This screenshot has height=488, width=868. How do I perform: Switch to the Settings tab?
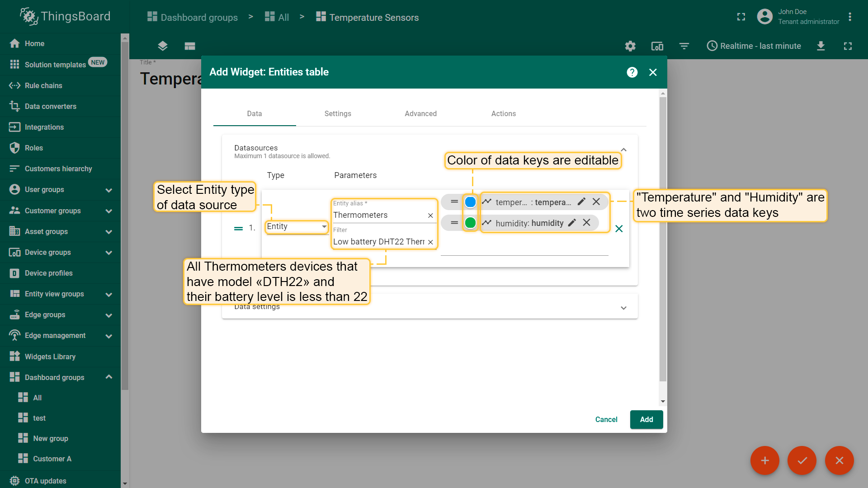(338, 113)
